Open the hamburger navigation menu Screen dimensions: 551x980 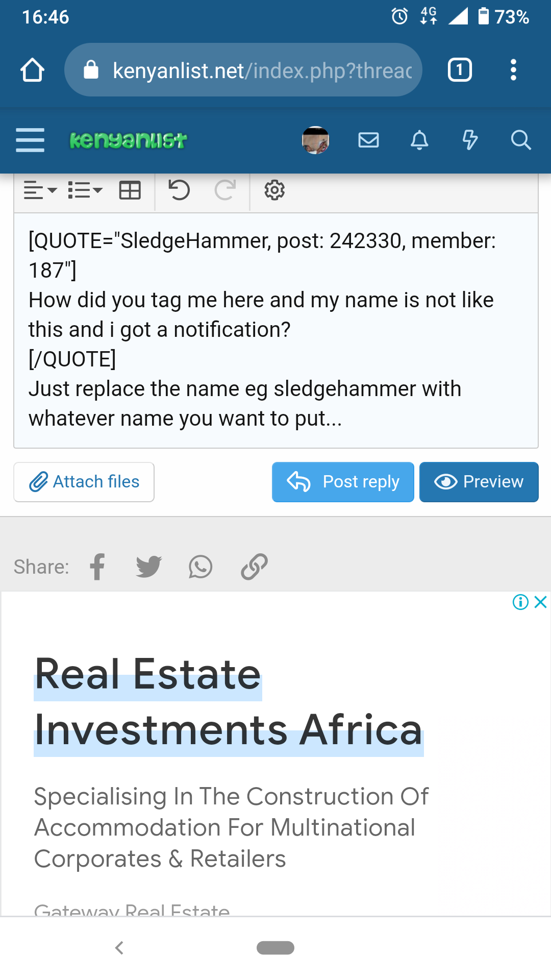[30, 140]
